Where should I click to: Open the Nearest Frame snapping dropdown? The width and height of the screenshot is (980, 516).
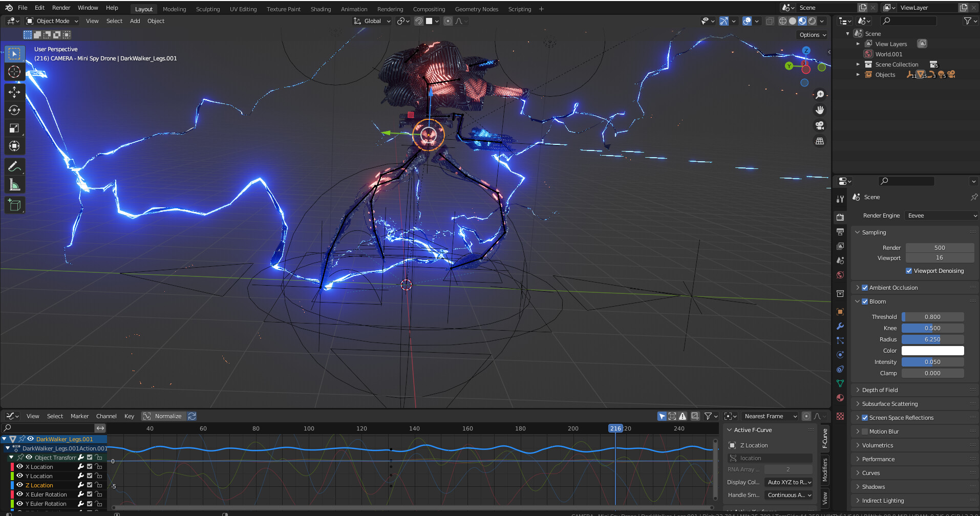tap(770, 416)
